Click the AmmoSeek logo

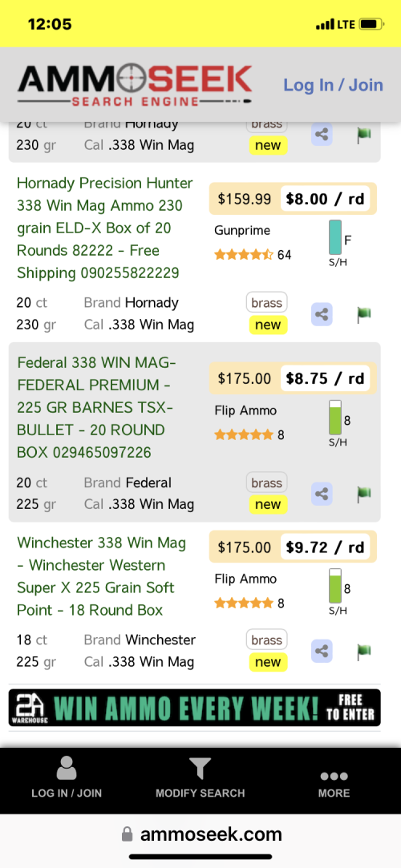coord(135,85)
